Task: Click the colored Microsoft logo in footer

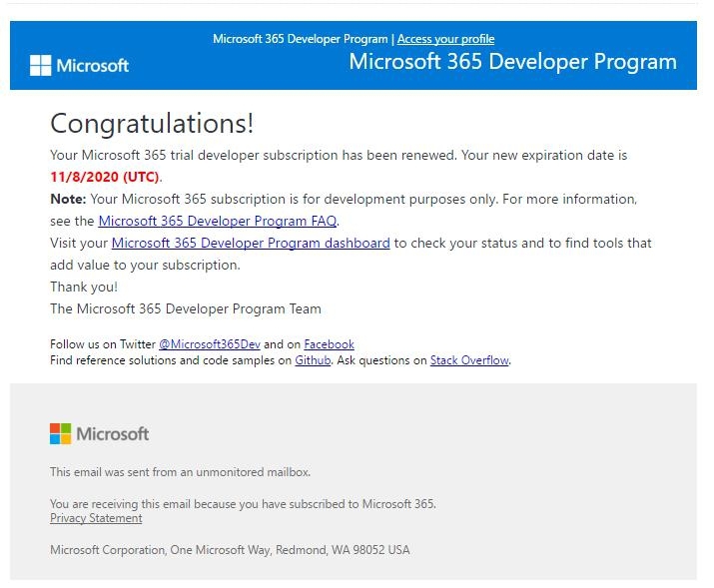Action: click(x=99, y=433)
